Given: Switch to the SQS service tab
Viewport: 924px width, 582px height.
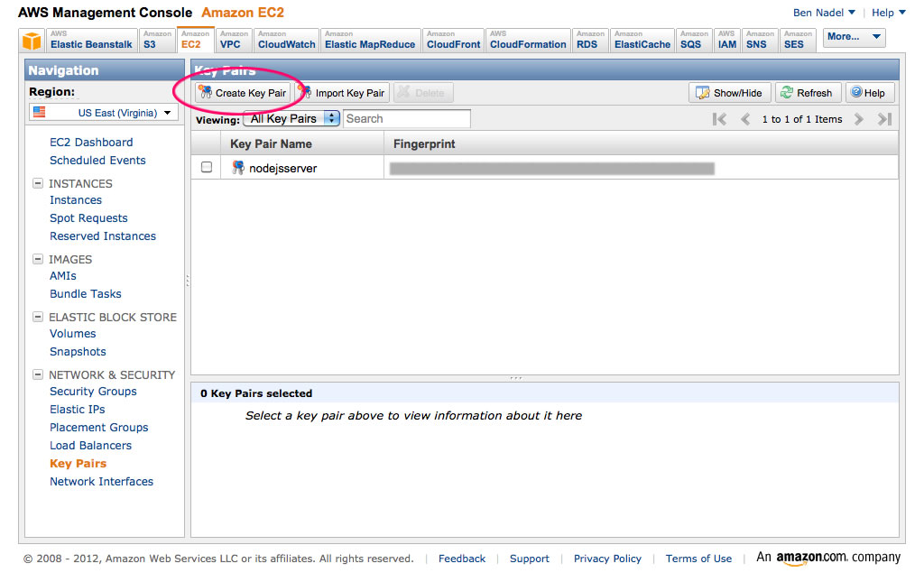Looking at the screenshot, I should point(694,41).
